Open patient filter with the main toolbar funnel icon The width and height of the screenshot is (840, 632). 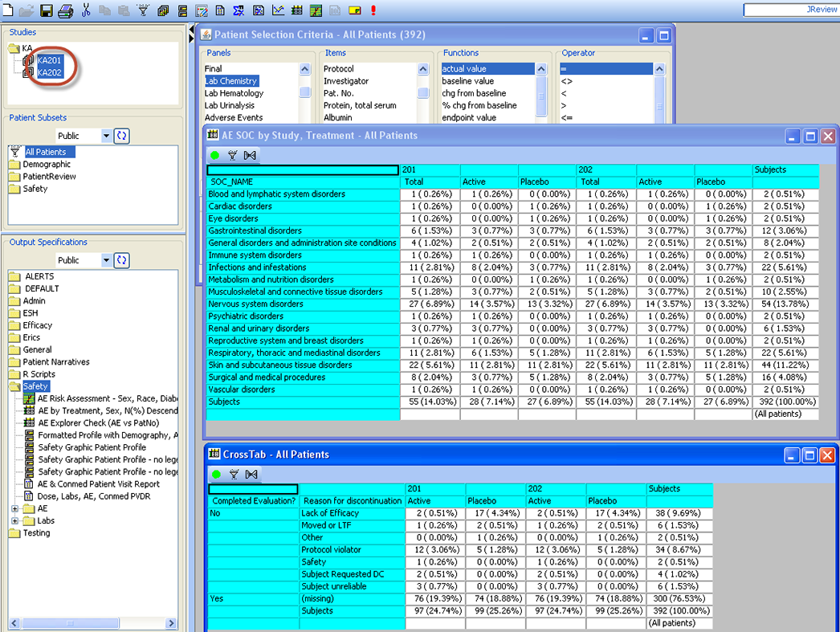143,10
